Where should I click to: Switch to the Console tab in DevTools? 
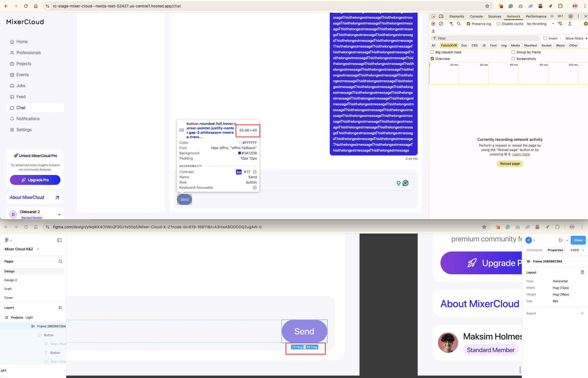476,16
